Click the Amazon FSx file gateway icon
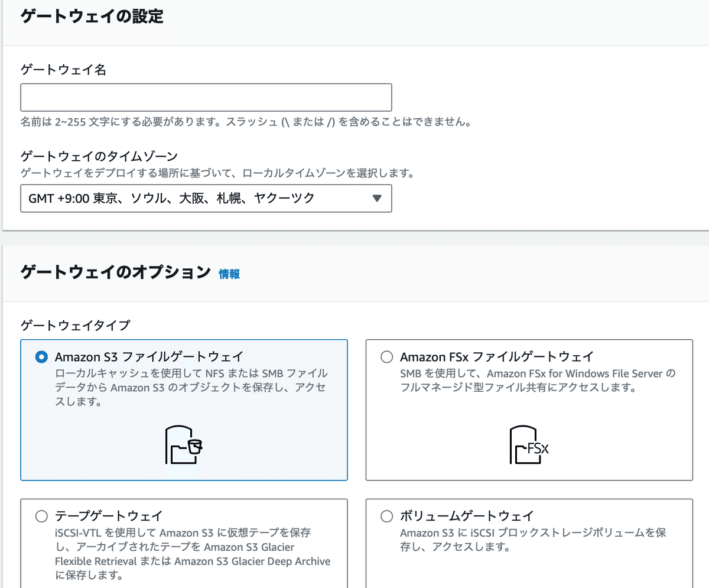This screenshot has height=588, width=709. (x=529, y=444)
